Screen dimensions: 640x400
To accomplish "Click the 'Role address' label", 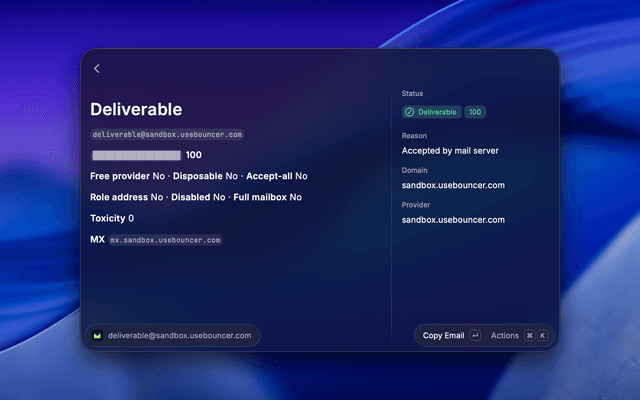I will point(119,197).
